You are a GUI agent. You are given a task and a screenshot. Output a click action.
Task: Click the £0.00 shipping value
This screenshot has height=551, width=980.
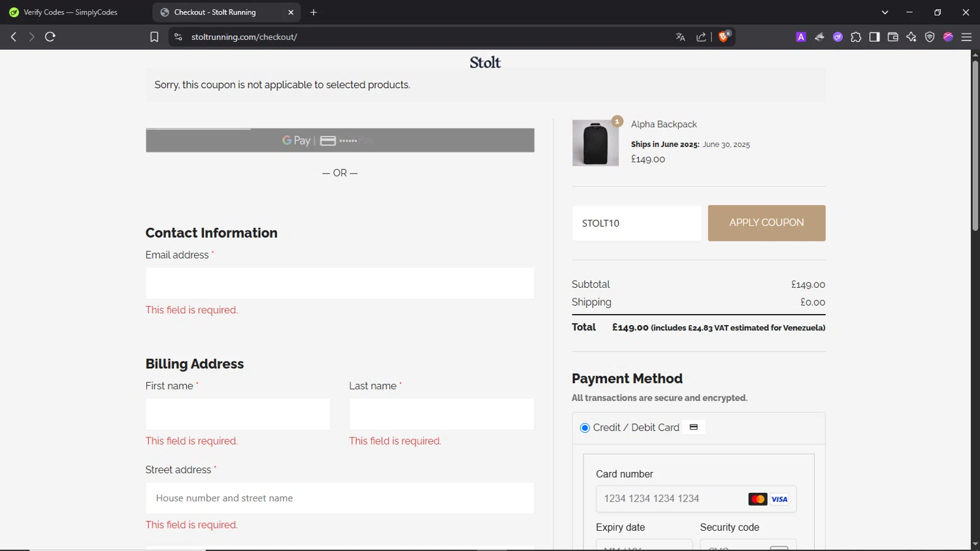813,303
